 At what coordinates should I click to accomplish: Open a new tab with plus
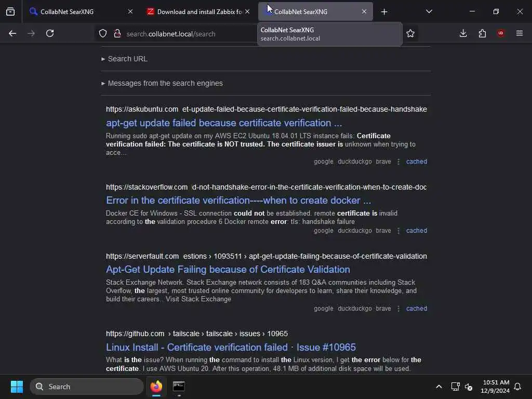click(384, 12)
